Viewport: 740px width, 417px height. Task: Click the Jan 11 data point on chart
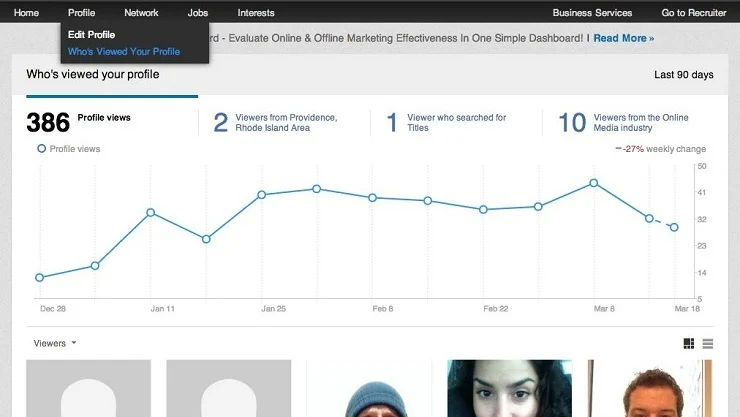tap(151, 212)
